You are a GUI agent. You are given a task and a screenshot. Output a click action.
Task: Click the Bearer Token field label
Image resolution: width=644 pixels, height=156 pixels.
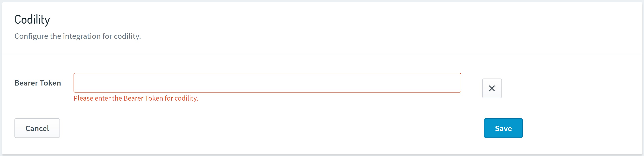point(38,83)
